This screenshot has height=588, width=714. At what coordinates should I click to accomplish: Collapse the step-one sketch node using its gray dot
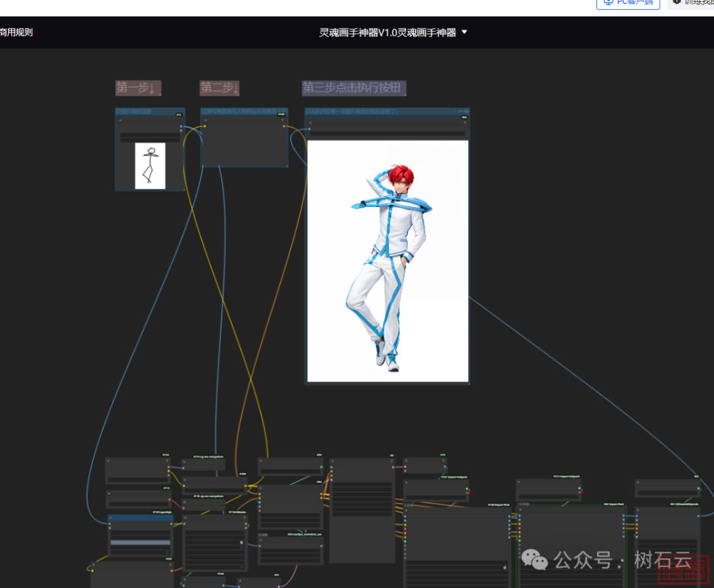pyautogui.click(x=120, y=120)
